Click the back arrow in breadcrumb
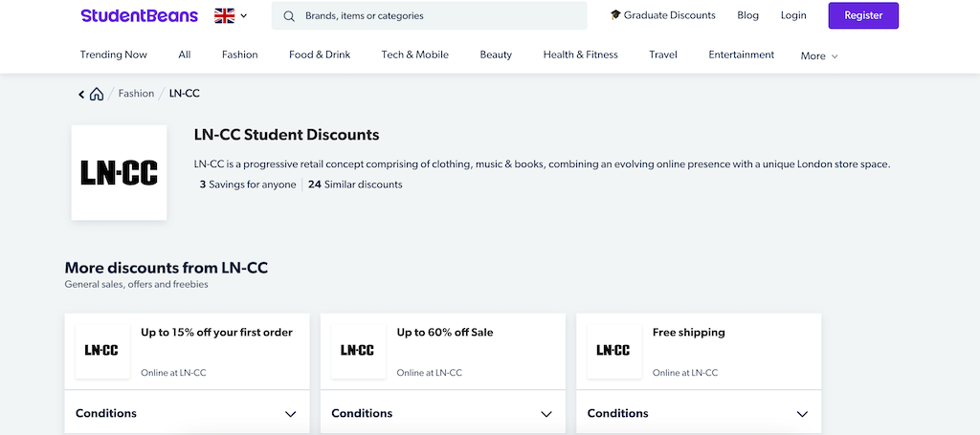The width and height of the screenshot is (980, 435). coord(81,95)
